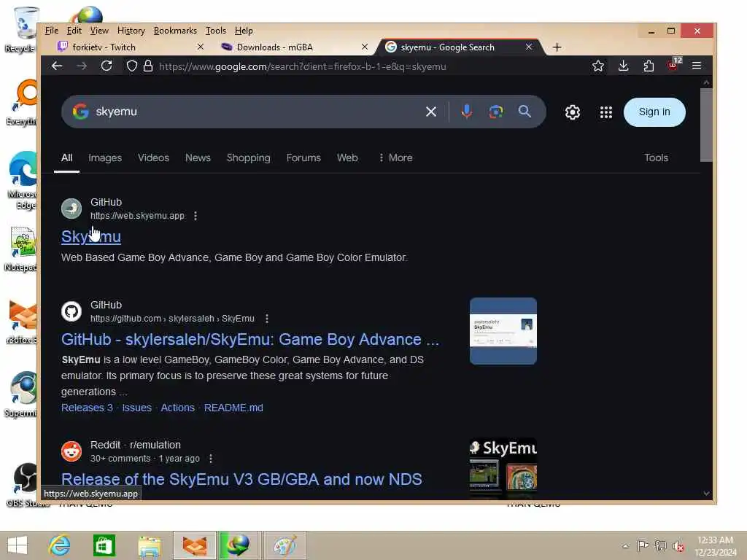
Task: Click the Sign in button
Action: pyautogui.click(x=654, y=112)
